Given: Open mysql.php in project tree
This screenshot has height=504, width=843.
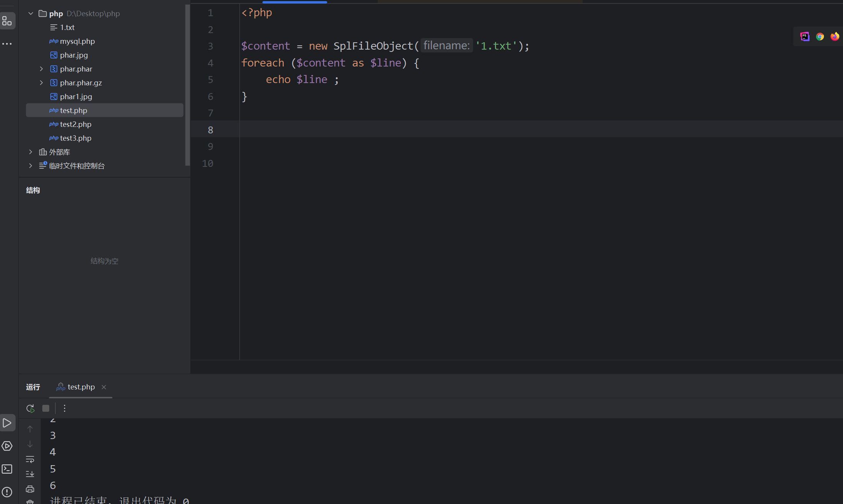Looking at the screenshot, I should pyautogui.click(x=77, y=41).
